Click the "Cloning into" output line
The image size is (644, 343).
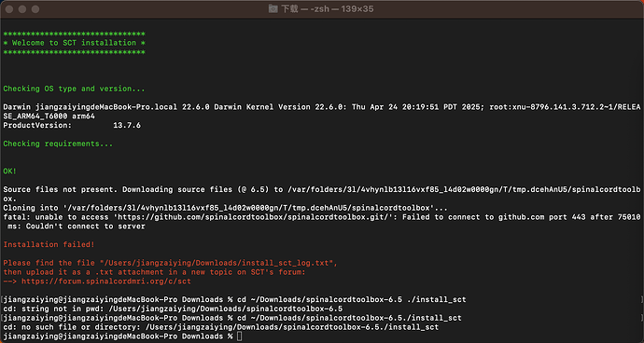(226, 208)
